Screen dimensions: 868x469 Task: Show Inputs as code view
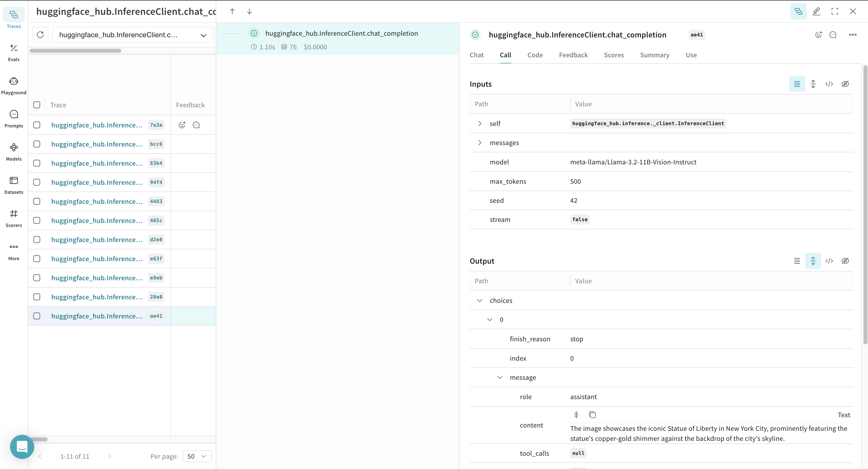(829, 84)
